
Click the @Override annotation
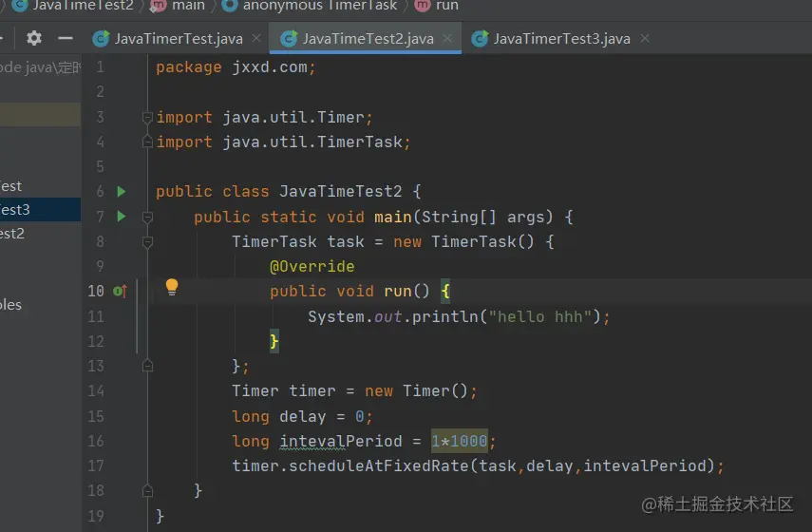tap(312, 266)
